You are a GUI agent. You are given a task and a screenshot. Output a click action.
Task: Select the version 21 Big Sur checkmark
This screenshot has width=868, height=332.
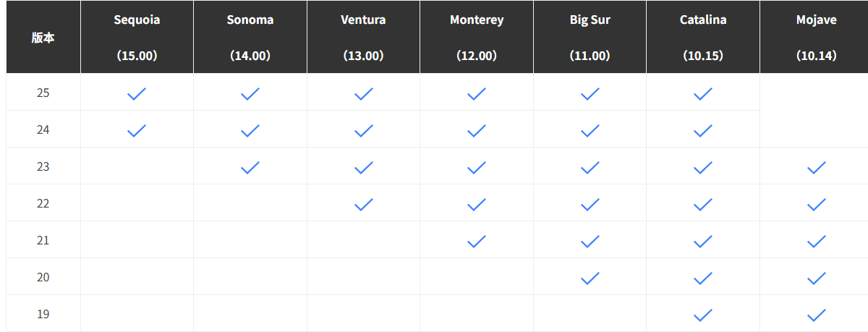point(590,241)
